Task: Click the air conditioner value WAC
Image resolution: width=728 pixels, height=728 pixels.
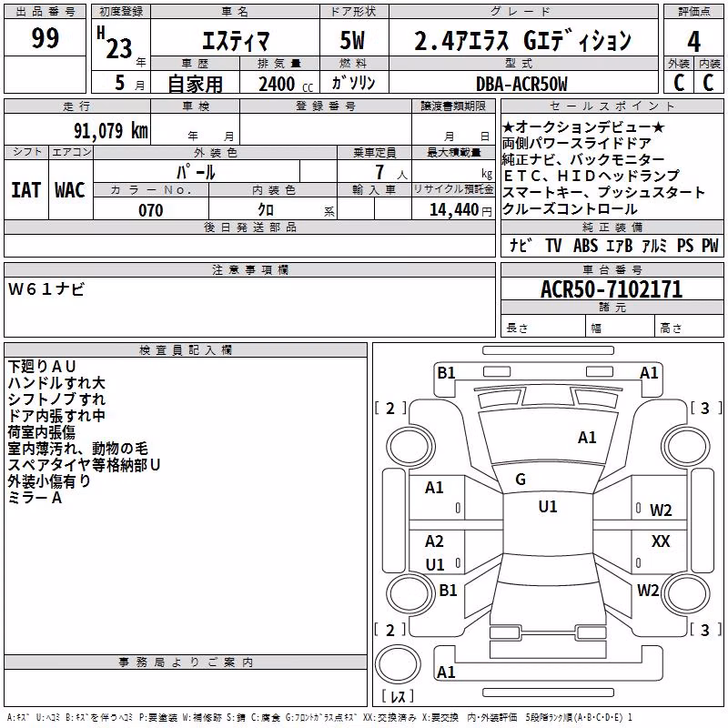Action: 70,190
